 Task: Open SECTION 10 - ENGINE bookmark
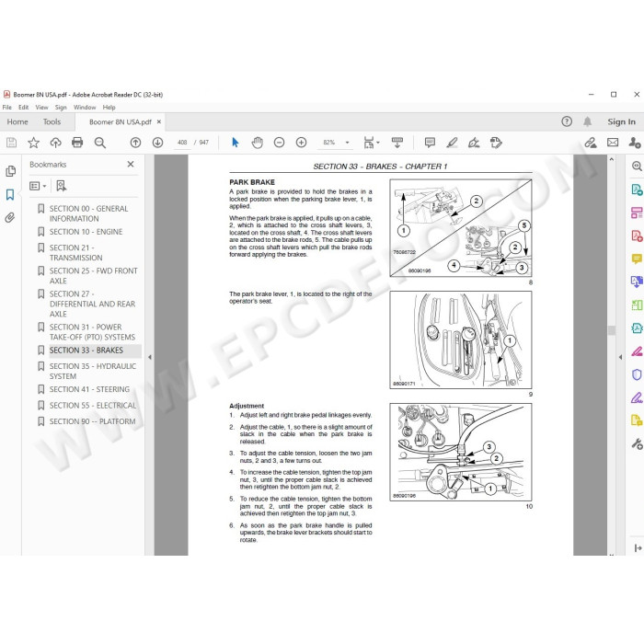pyautogui.click(x=86, y=232)
